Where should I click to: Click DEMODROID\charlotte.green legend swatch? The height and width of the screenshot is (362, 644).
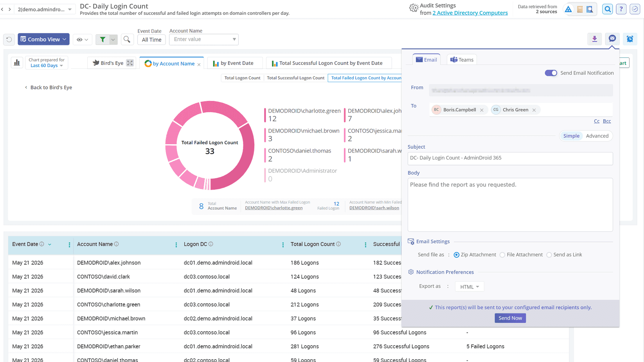pos(265,115)
